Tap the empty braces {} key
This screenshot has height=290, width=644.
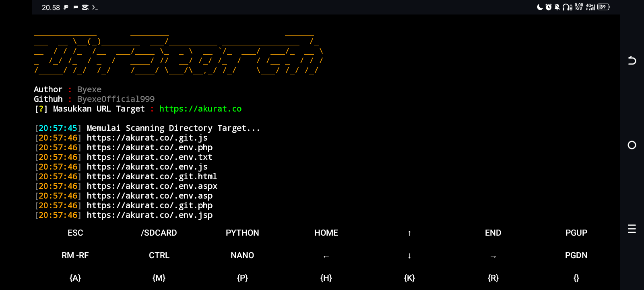(x=576, y=278)
